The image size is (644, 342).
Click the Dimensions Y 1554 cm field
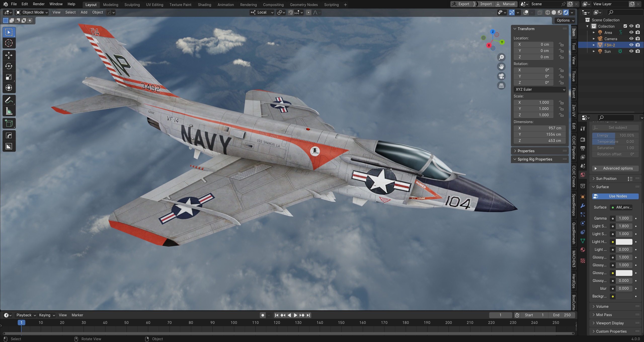pyautogui.click(x=540, y=134)
